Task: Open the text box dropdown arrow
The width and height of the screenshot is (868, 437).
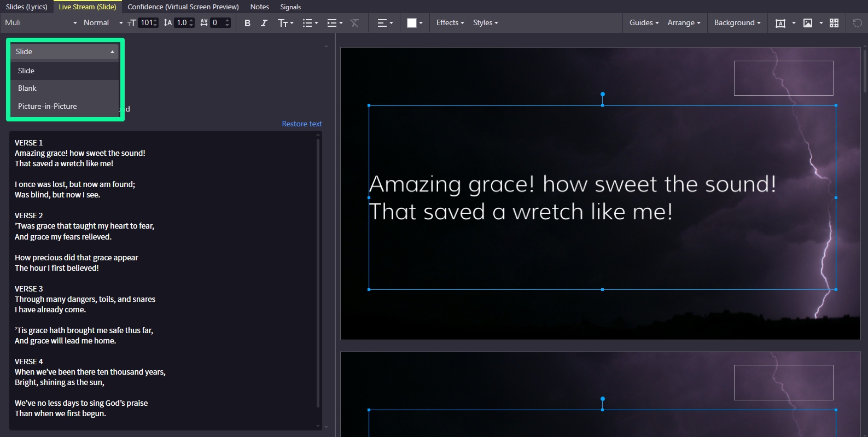Action: coord(794,23)
